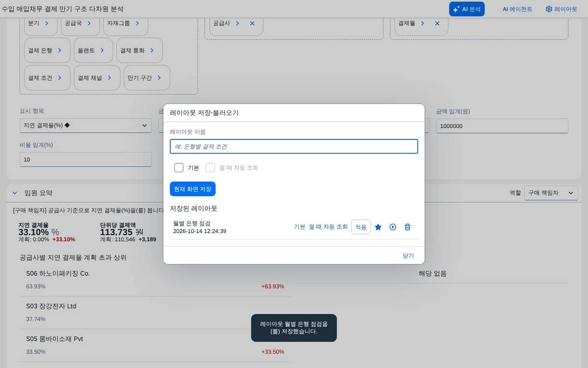The width and height of the screenshot is (588, 368).
Task: Apply the 월별 은행 점검 layout
Action: pyautogui.click(x=361, y=227)
